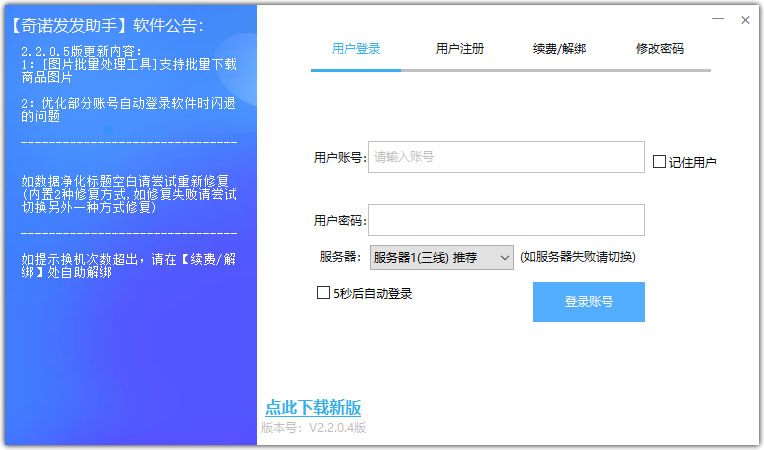
Task: Click into the 用户密码 field
Action: pyautogui.click(x=506, y=220)
